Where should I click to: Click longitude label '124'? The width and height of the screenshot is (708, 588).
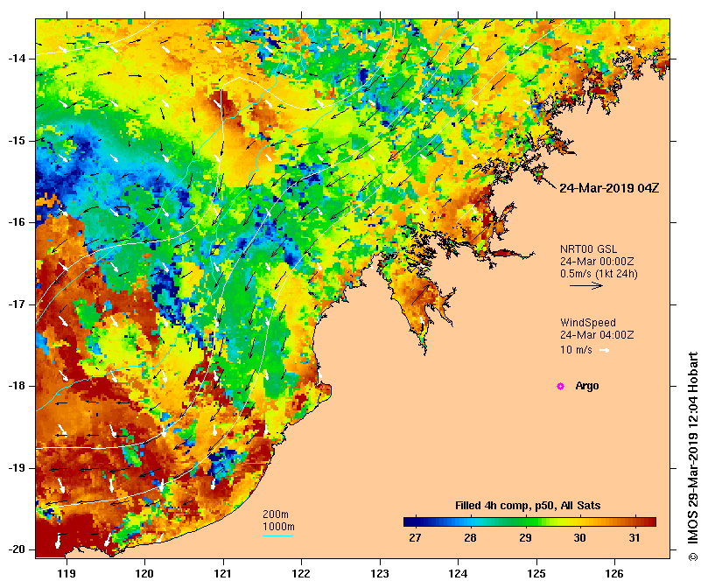[x=458, y=574]
